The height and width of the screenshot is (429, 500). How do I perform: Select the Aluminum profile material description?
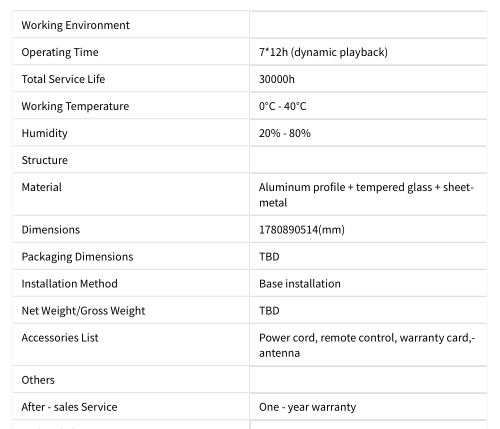pos(366,195)
